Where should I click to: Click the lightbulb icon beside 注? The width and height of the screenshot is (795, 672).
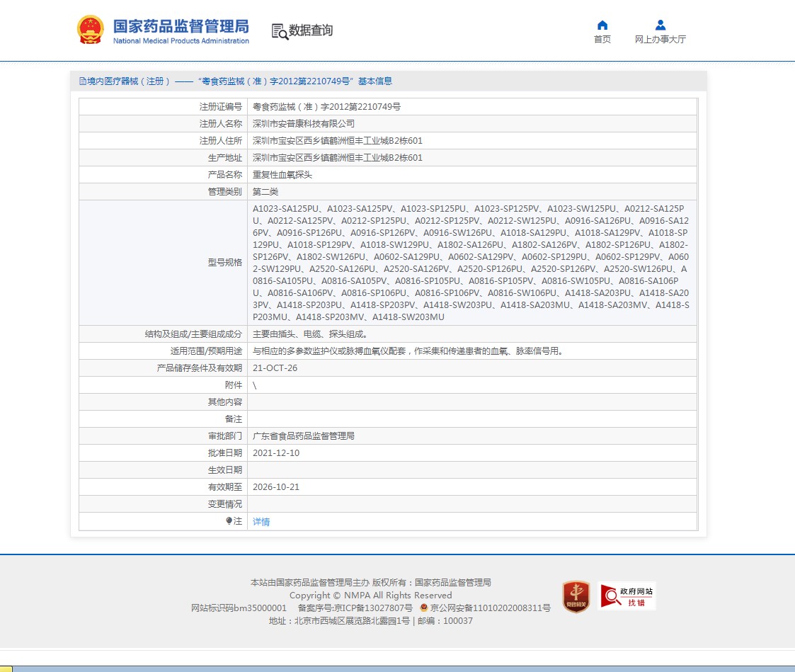pos(229,521)
